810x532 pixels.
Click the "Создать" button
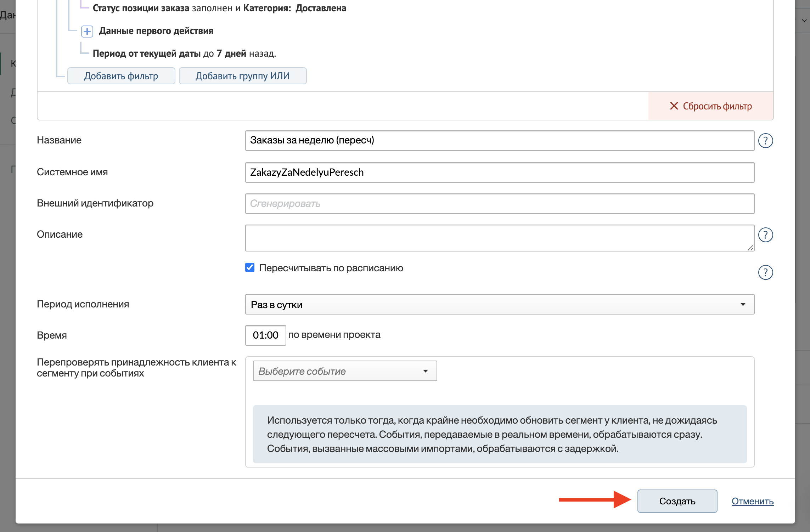pos(677,501)
